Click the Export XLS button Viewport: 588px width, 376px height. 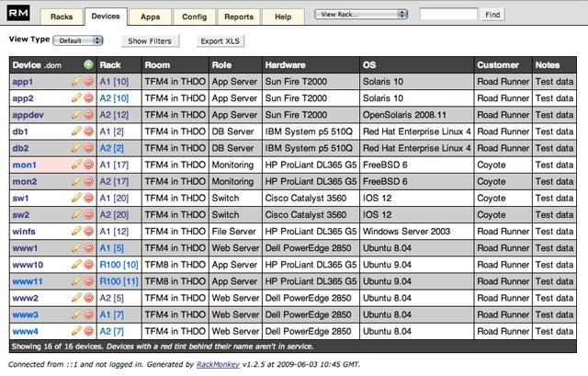pos(220,40)
